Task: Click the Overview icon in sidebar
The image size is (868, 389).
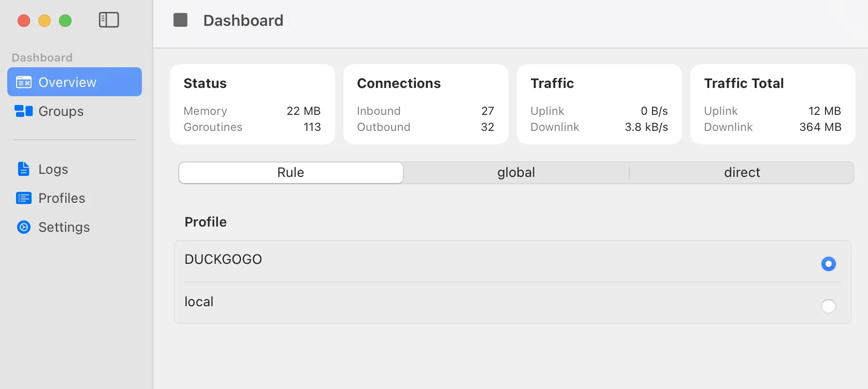Action: click(x=24, y=82)
